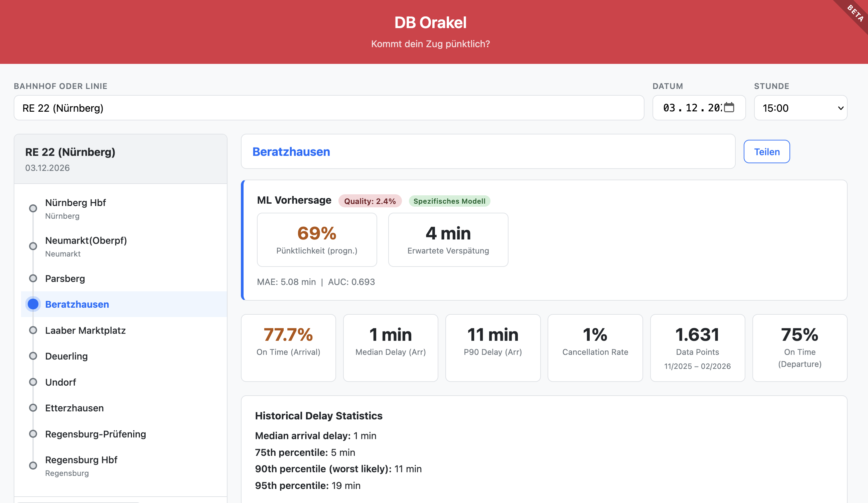Select the Regensburg-Prüfening stop

pyautogui.click(x=96, y=434)
